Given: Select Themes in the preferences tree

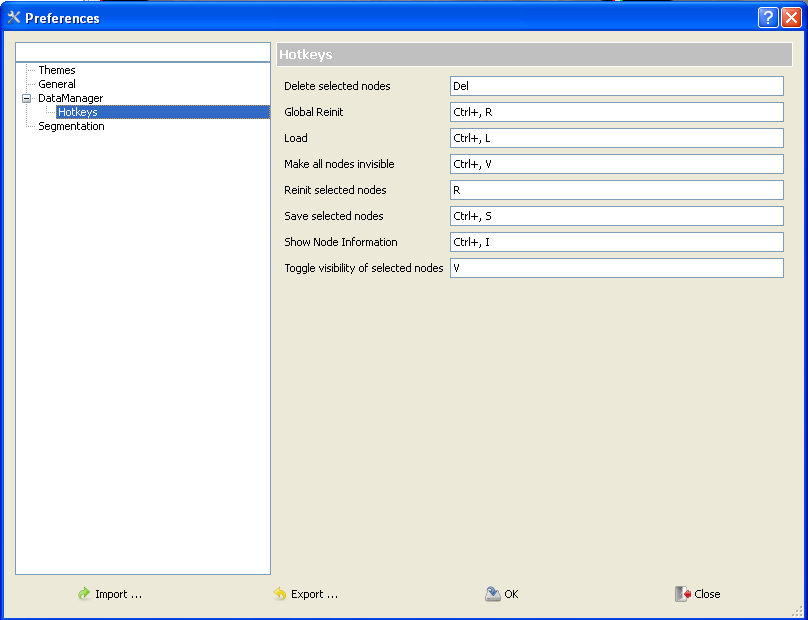Looking at the screenshot, I should click(56, 70).
